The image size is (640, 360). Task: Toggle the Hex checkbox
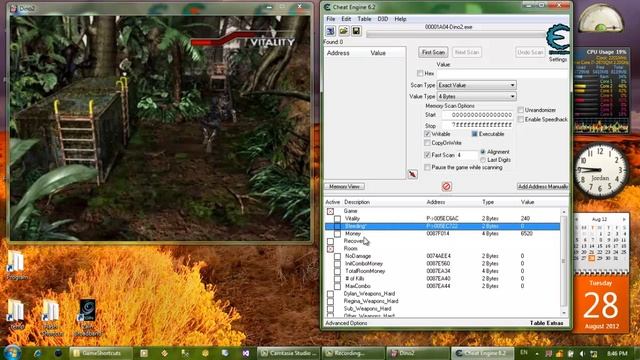pos(420,73)
